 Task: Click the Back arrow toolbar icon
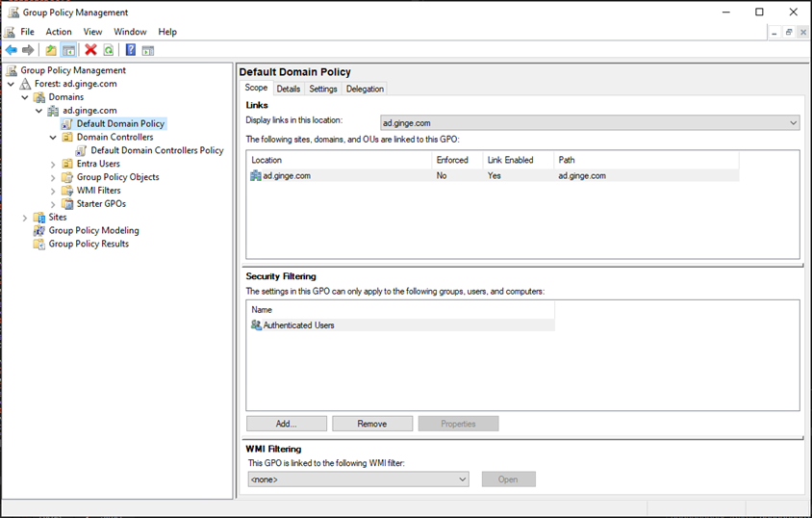(x=12, y=50)
